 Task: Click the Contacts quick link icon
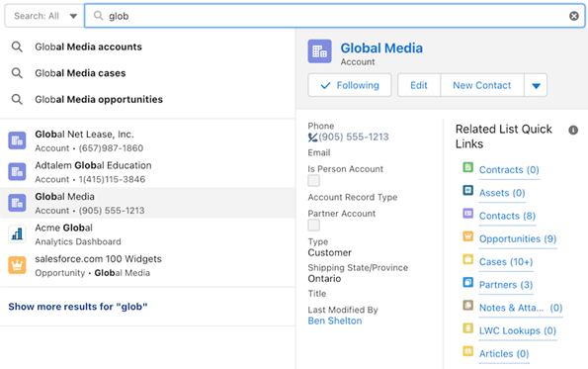[468, 214]
